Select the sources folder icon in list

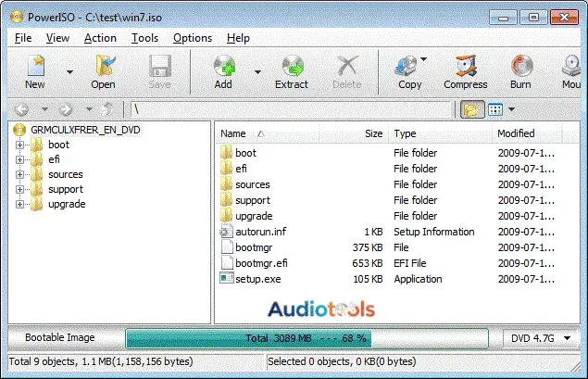[x=226, y=184]
